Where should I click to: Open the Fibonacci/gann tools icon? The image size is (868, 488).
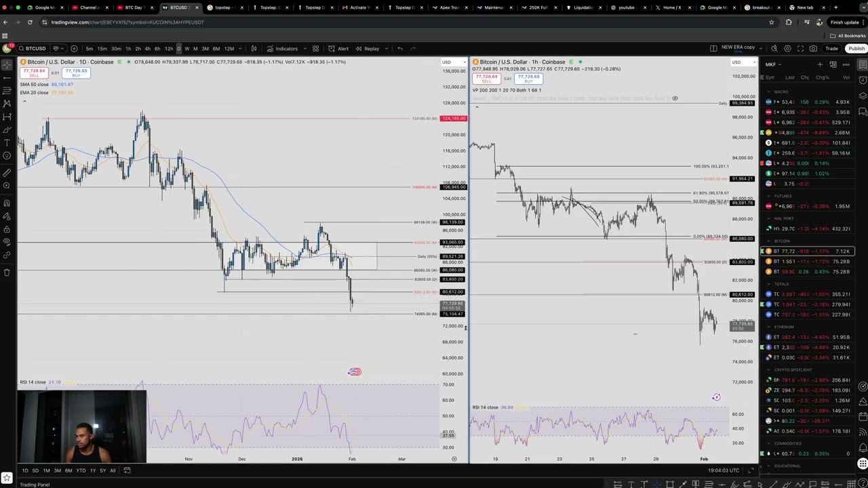tap(7, 90)
